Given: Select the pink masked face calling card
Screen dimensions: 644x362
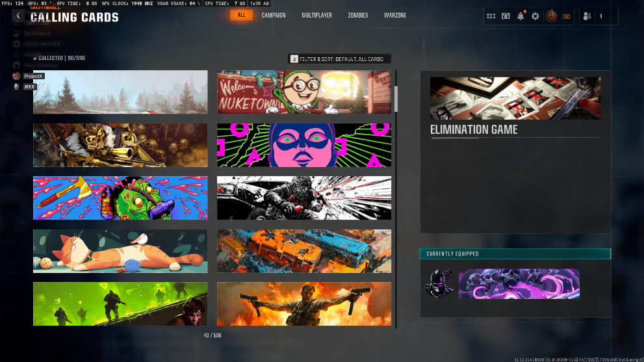Looking at the screenshot, I should (x=304, y=145).
